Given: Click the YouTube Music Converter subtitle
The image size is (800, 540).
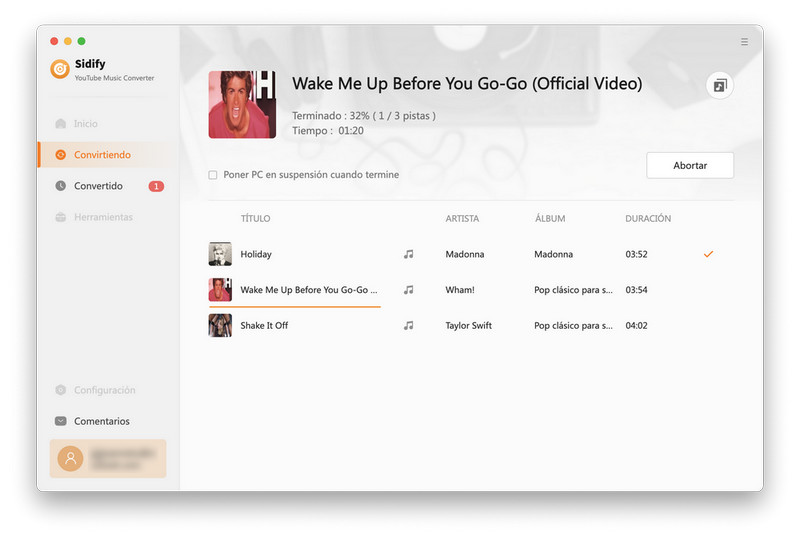Looking at the screenshot, I should pyautogui.click(x=114, y=78).
